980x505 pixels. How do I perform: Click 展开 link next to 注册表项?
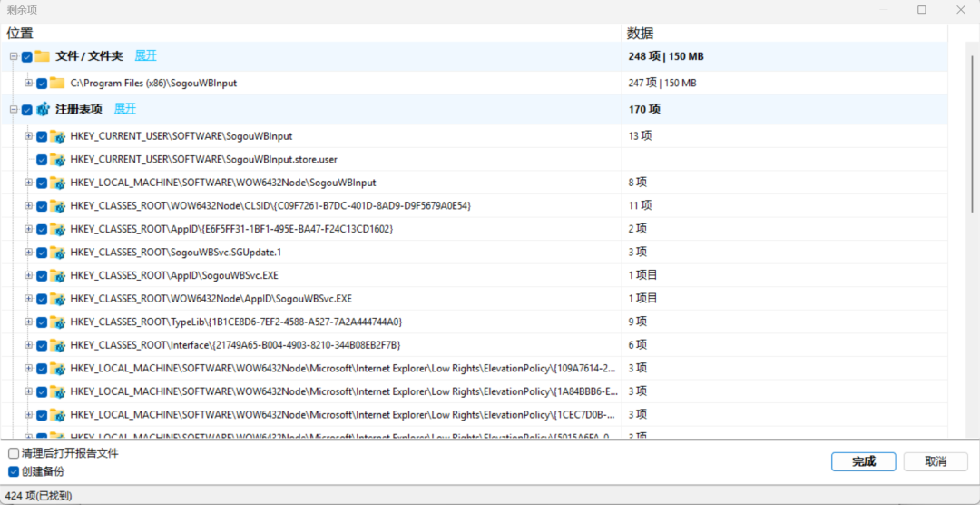[125, 109]
